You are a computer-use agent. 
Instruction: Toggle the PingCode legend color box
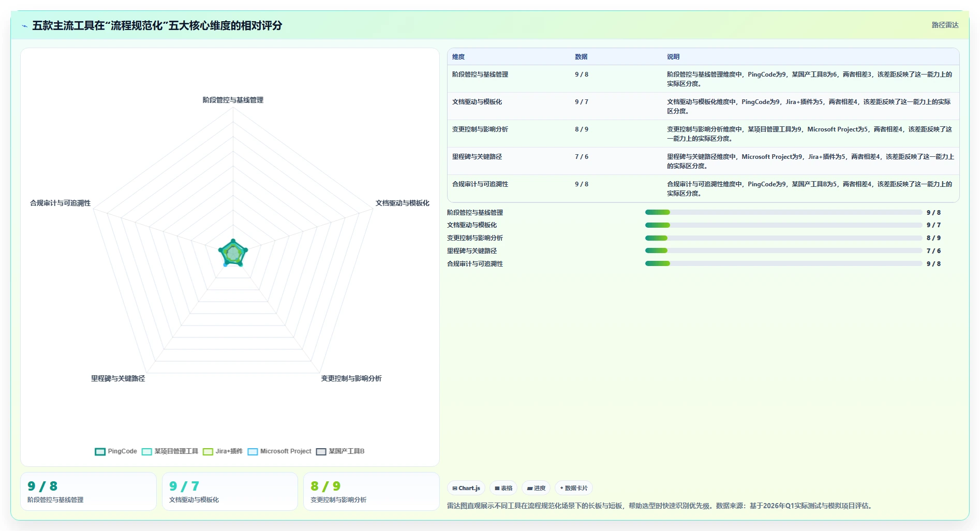pos(100,451)
